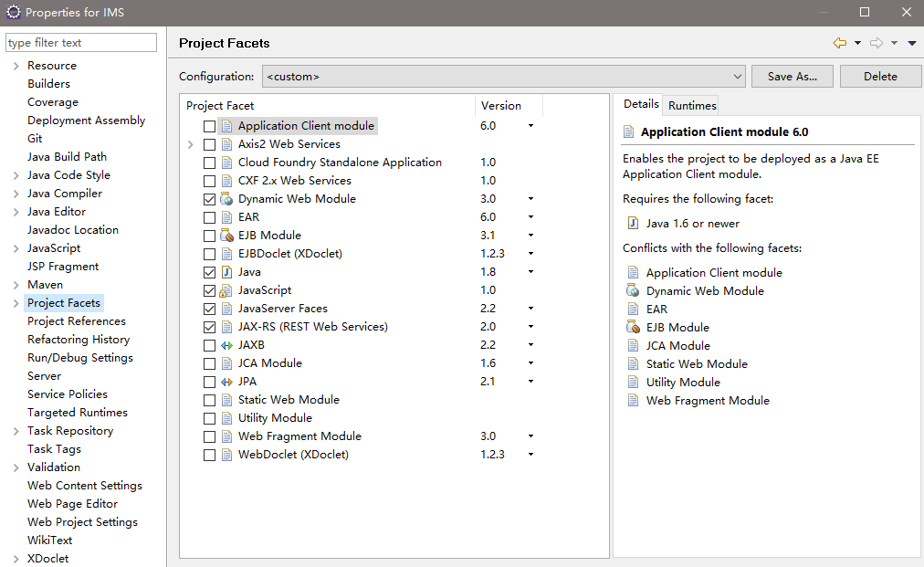Click the JavaScript facet lock document icon
The height and width of the screenshot is (567, 924).
coord(226,290)
